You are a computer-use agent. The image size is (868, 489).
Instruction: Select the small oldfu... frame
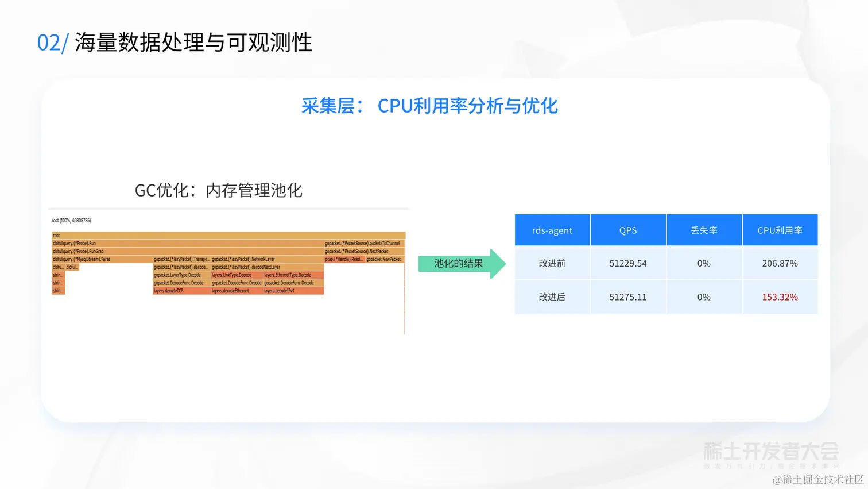(x=59, y=267)
